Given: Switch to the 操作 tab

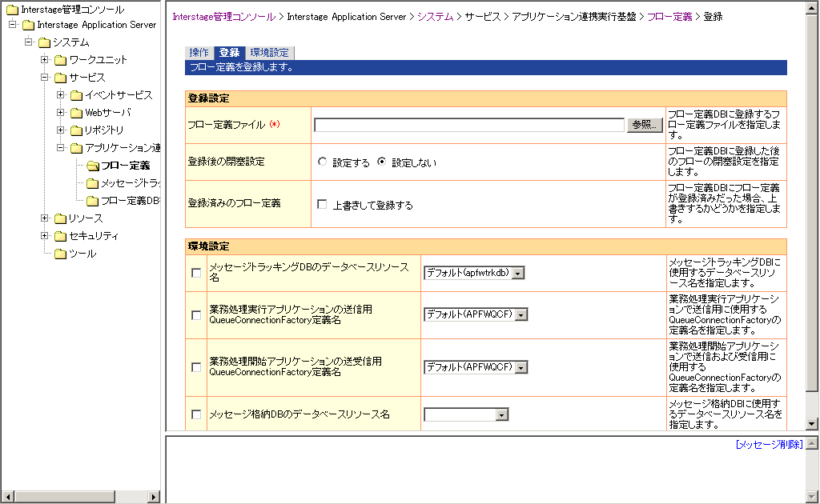Looking at the screenshot, I should click(x=199, y=53).
